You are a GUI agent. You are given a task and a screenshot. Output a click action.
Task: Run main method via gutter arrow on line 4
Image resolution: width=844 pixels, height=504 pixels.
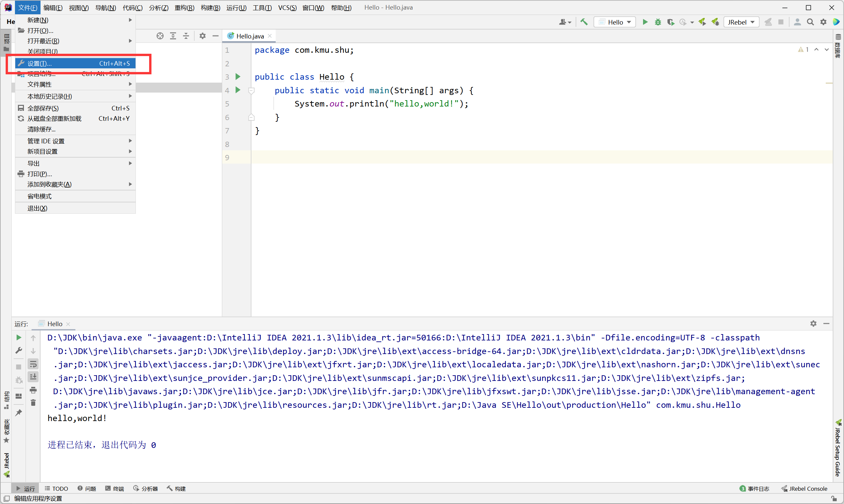point(238,90)
